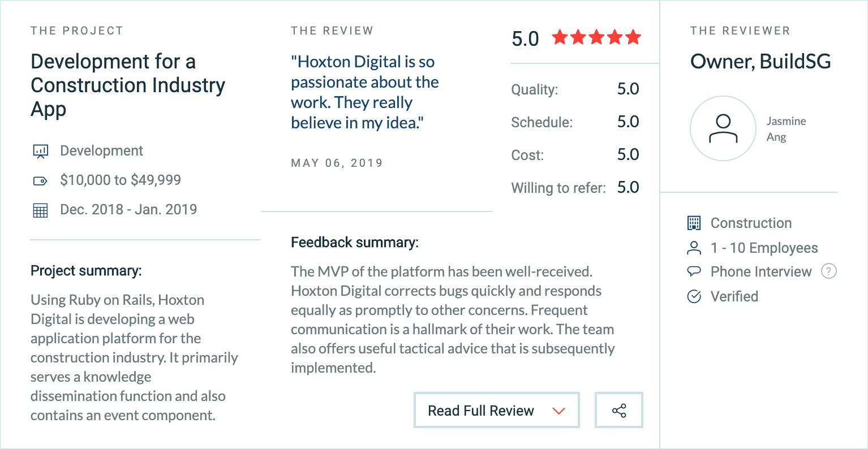Click the 5.0 overall rating score

(x=525, y=38)
